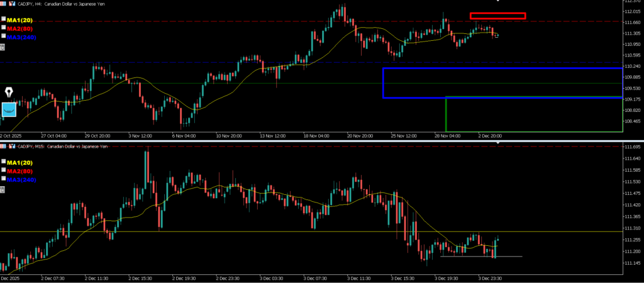Click the small clipboard icon below MA3 on H4 chart
Image resolution: width=644 pixels, height=283 pixels.
tap(3, 47)
